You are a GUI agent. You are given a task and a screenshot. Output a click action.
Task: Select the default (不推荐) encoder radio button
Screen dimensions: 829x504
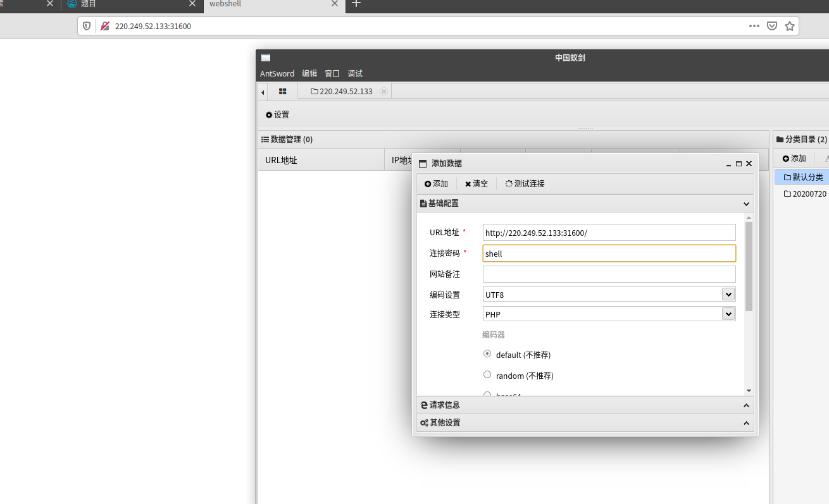tap(487, 354)
